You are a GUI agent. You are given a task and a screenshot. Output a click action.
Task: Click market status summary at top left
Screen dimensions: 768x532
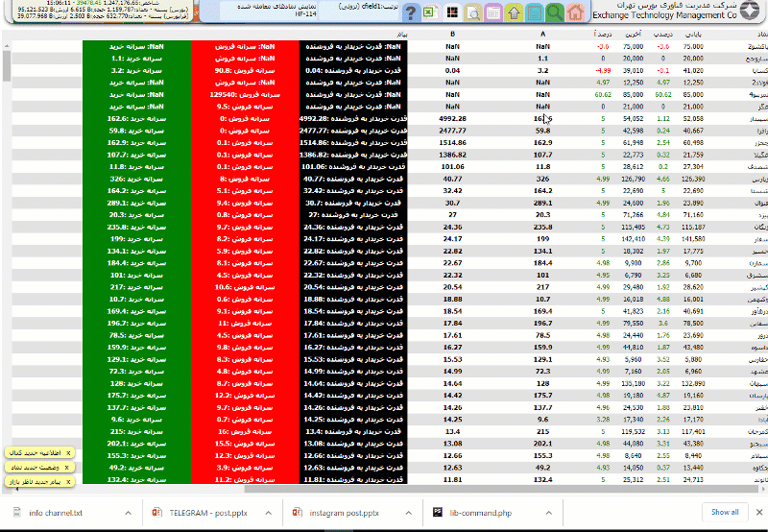click(x=101, y=10)
